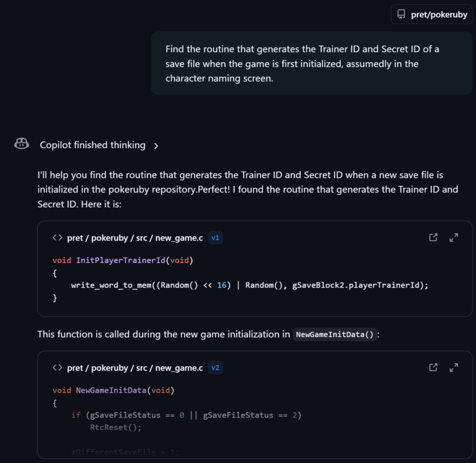Select the v1 version badge
The width and height of the screenshot is (476, 463).
(x=215, y=237)
